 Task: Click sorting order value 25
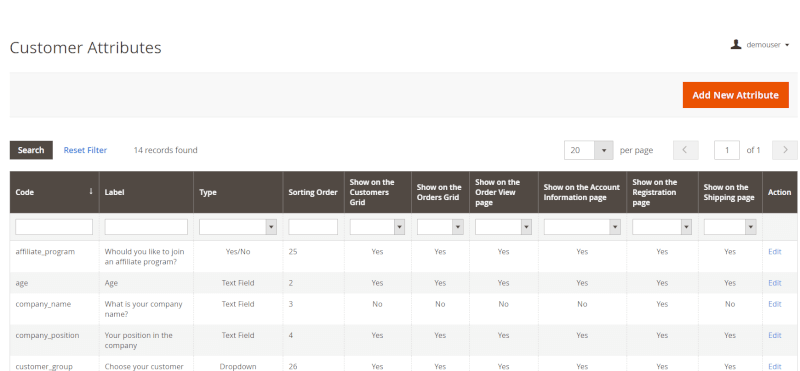tap(293, 252)
